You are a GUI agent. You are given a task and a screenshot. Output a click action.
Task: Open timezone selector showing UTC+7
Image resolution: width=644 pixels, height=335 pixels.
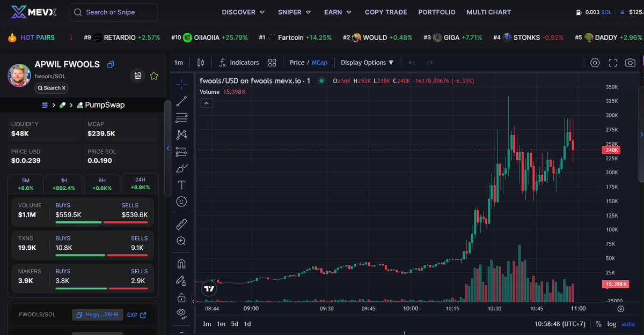point(560,324)
